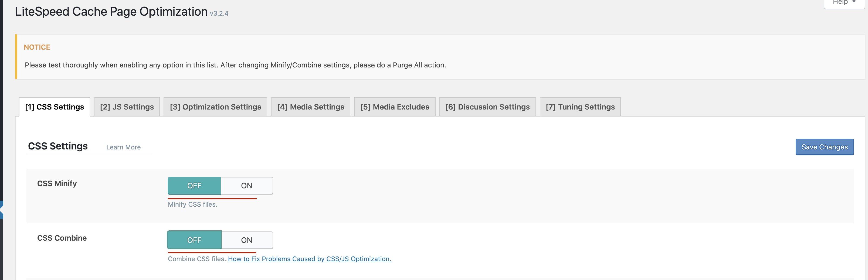Viewport: 868px width, 280px height.
Task: Open the Learn More link
Action: pyautogui.click(x=123, y=147)
